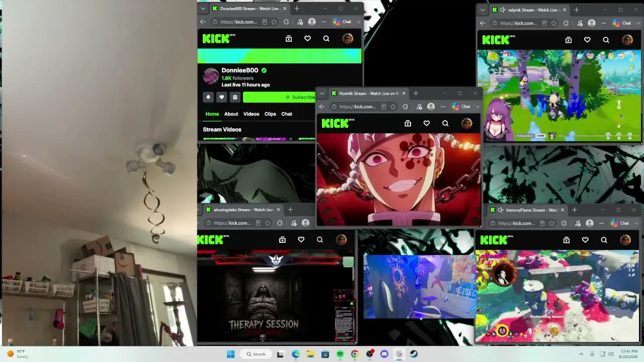
Task: Open Copilot Chat in the valpink window
Action: click(x=621, y=23)
